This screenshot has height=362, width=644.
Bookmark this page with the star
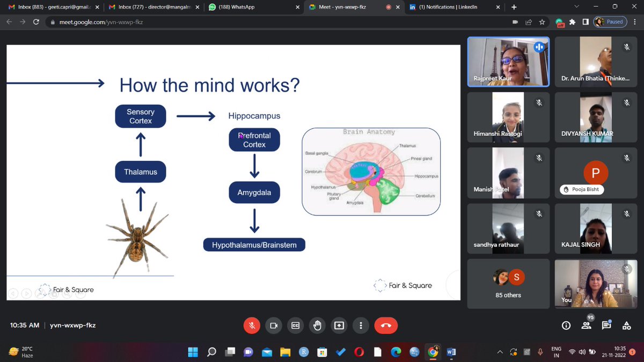coord(542,22)
